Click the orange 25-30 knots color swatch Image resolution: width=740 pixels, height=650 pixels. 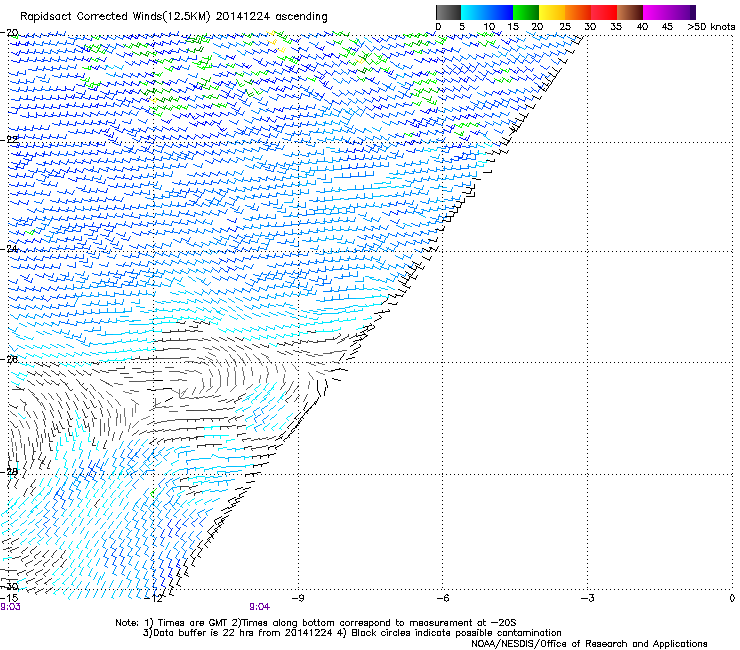[x=578, y=12]
